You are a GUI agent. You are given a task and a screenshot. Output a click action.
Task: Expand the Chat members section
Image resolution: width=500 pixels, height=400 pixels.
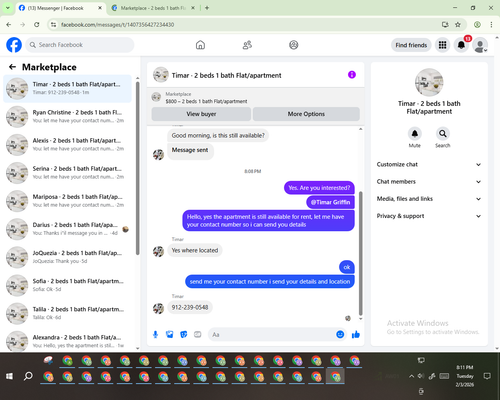429,182
